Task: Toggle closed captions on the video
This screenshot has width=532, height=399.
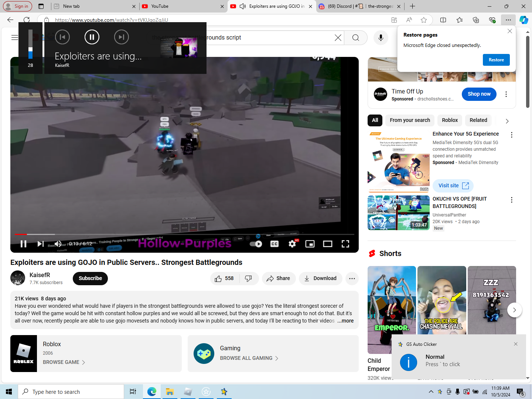Action: (274, 244)
